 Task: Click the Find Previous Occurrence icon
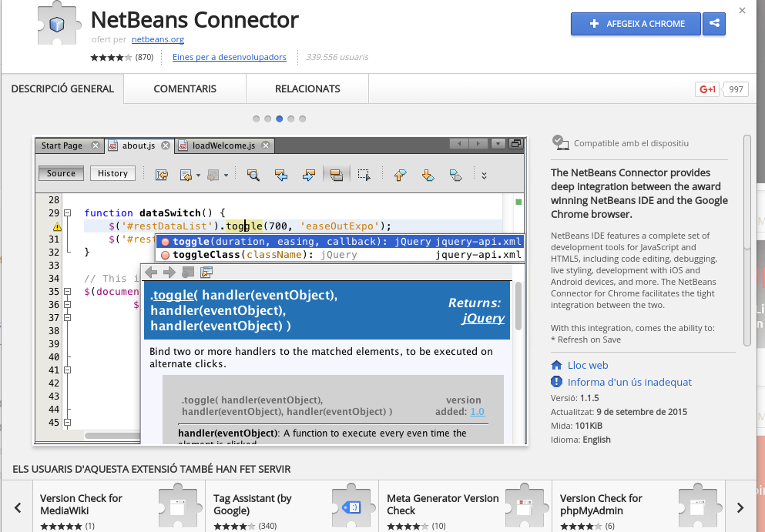click(280, 175)
